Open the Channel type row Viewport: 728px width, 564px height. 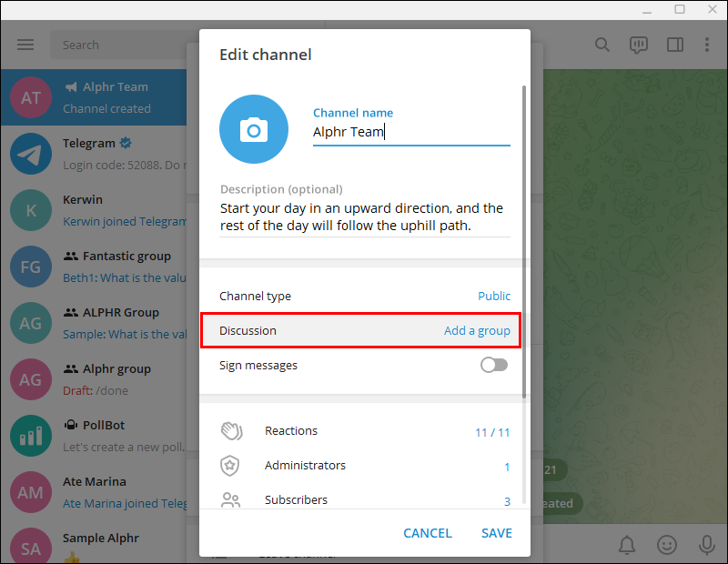361,296
